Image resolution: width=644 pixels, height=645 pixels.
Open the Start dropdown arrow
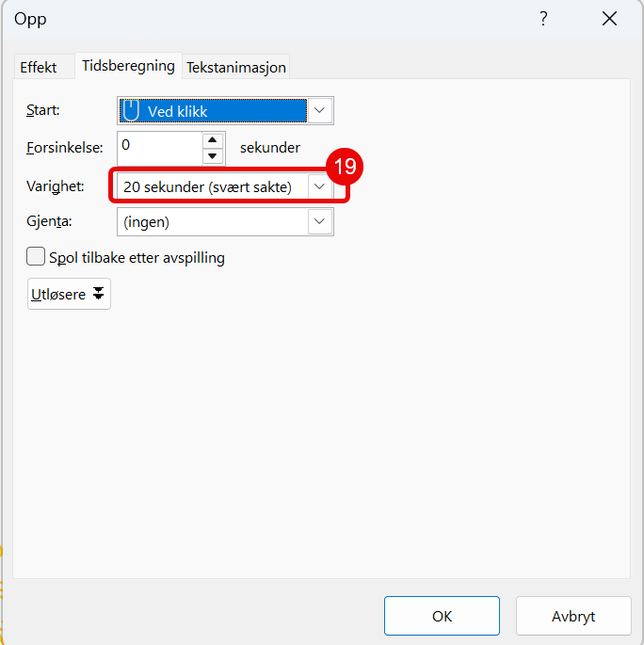pos(319,111)
